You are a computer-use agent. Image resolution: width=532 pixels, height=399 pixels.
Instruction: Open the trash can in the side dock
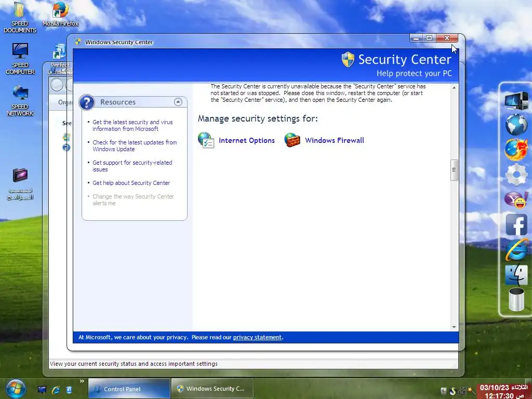pyautogui.click(x=516, y=299)
